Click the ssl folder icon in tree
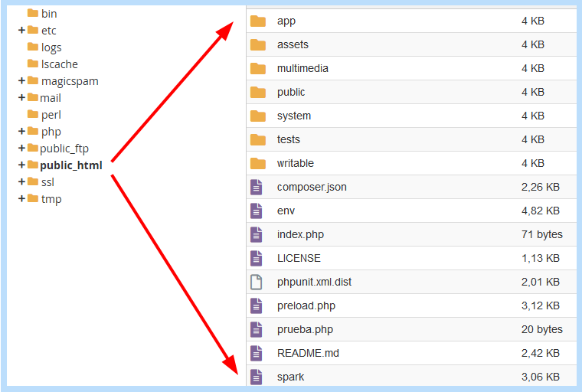This screenshot has height=392, width=582. point(33,181)
